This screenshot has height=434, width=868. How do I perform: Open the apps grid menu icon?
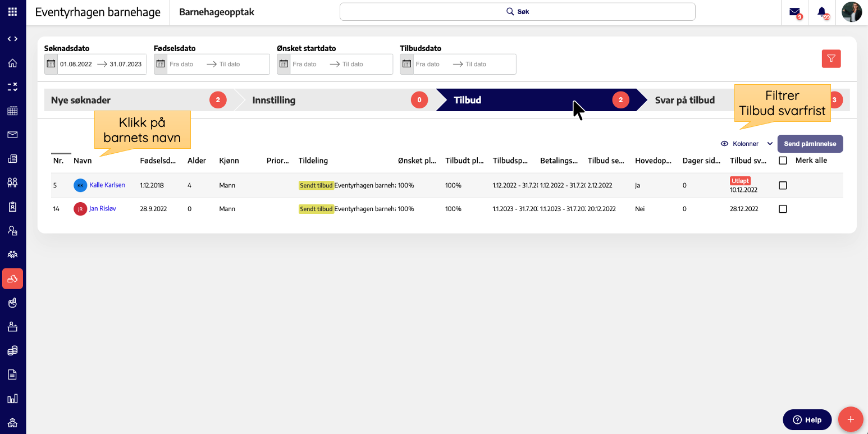(x=12, y=12)
